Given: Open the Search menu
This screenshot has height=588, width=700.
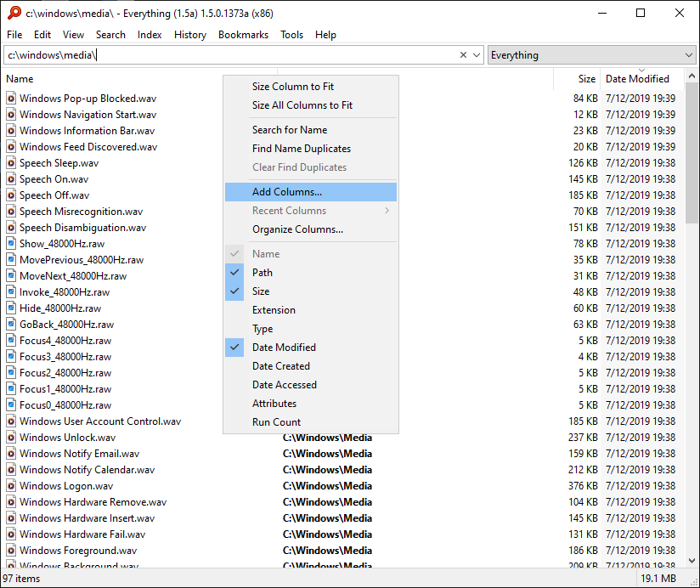Looking at the screenshot, I should coord(110,35).
